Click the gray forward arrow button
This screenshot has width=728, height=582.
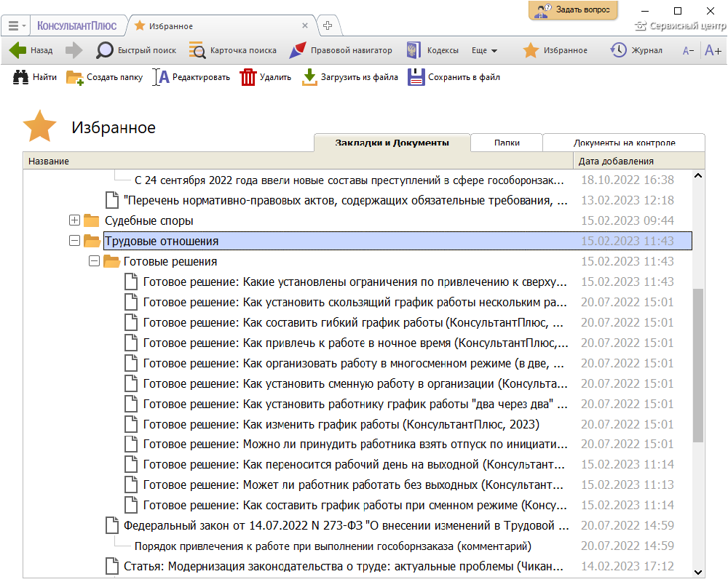pyautogui.click(x=74, y=50)
